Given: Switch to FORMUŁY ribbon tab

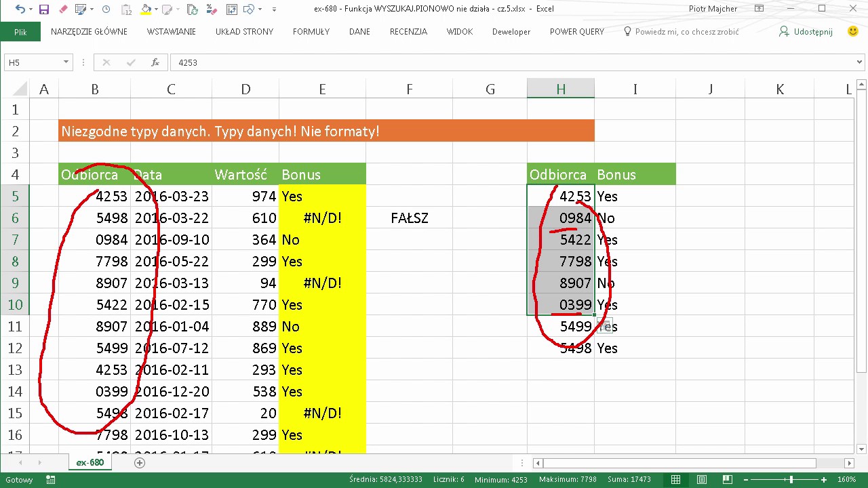Looking at the screenshot, I should pos(311,32).
